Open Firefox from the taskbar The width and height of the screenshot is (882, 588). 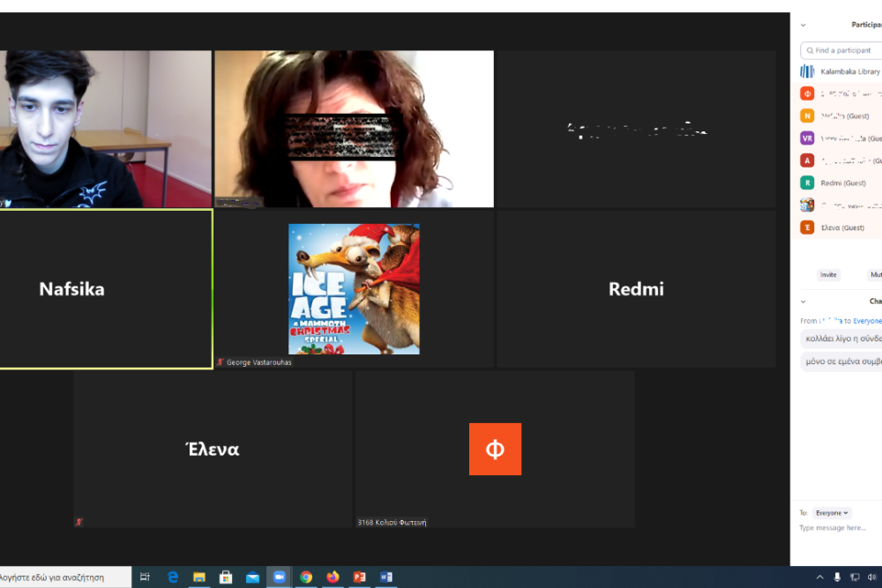coord(333,577)
